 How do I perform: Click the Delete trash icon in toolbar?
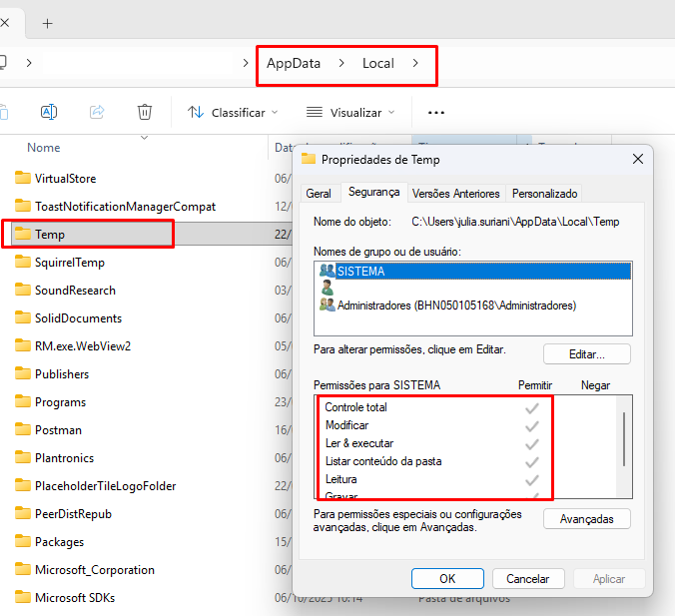145,112
